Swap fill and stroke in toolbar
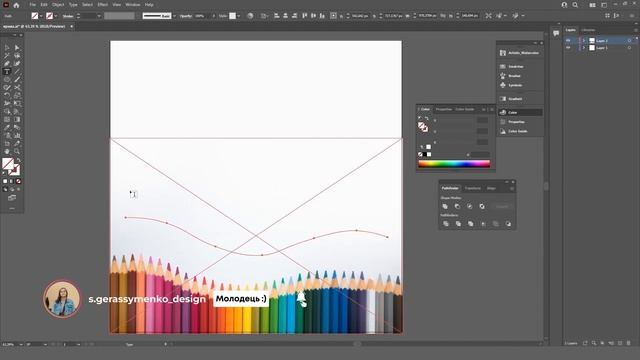This screenshot has width=640, height=360. [18, 160]
